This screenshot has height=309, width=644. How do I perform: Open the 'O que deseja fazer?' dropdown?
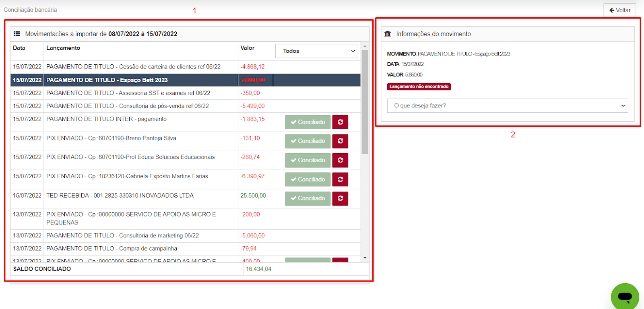click(508, 105)
